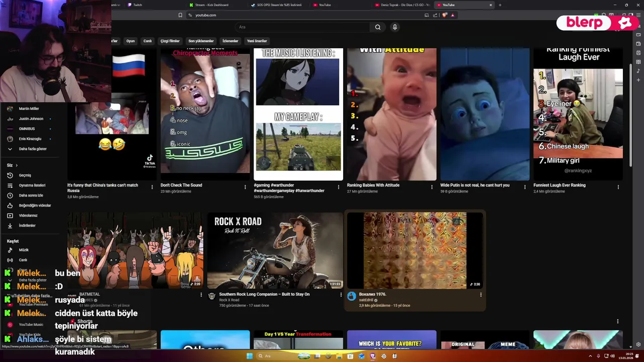Open Ranking Babies With Attitude short thumbnail
Viewport: 644px width, 362px height.
click(391, 114)
